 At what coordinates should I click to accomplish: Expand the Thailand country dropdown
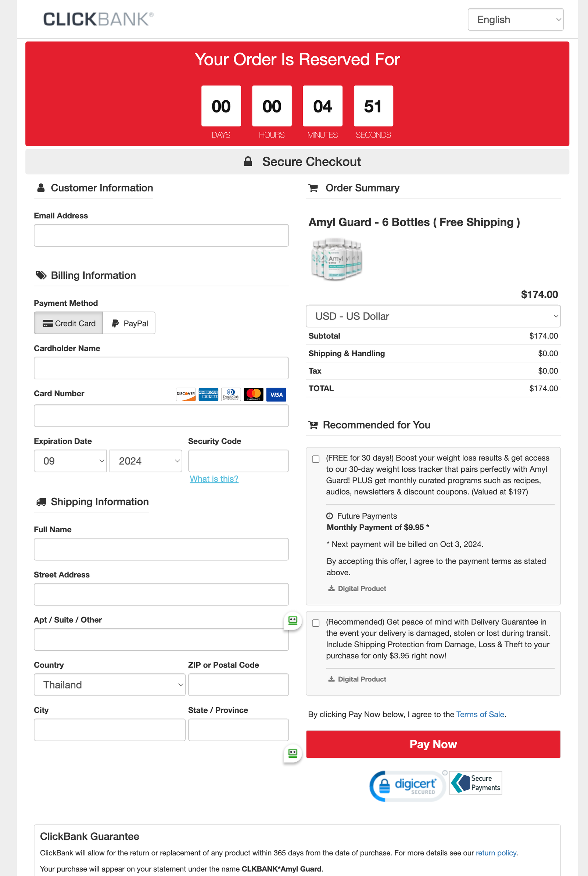click(x=110, y=685)
